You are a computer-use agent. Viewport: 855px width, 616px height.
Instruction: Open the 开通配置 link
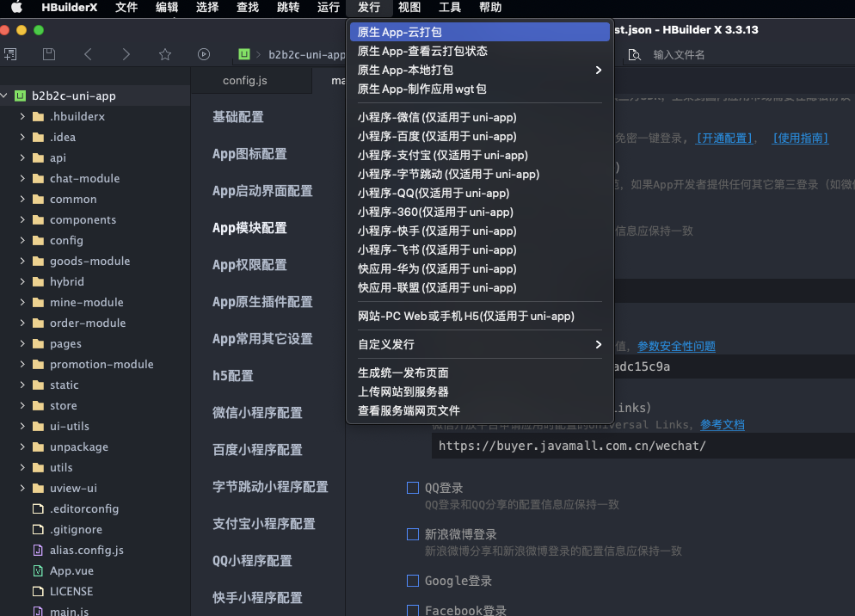[x=724, y=138]
